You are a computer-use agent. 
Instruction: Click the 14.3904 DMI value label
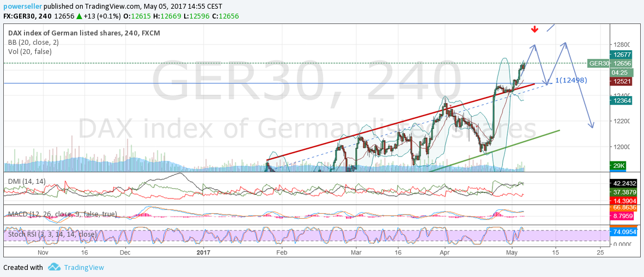[x=623, y=201]
